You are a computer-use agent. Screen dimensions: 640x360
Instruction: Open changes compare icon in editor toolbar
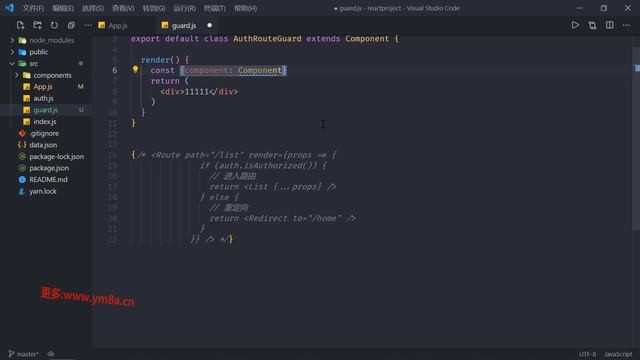592,25
